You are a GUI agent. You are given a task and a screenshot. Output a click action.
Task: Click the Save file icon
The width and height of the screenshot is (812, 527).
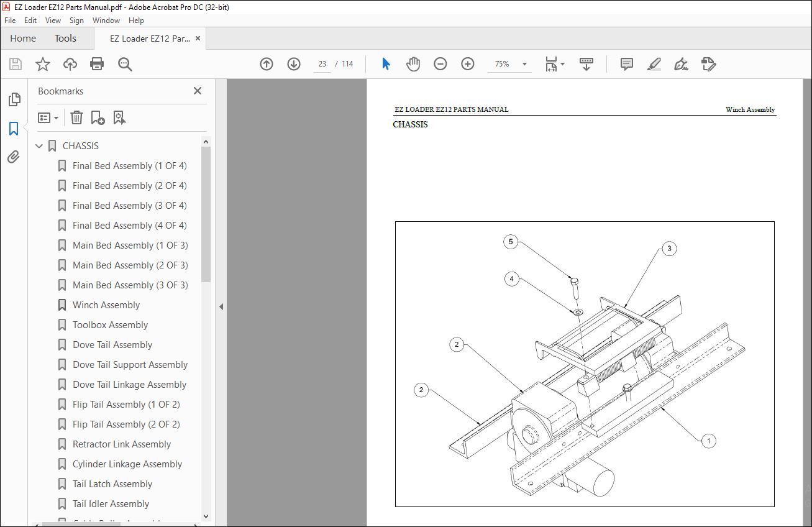16,64
